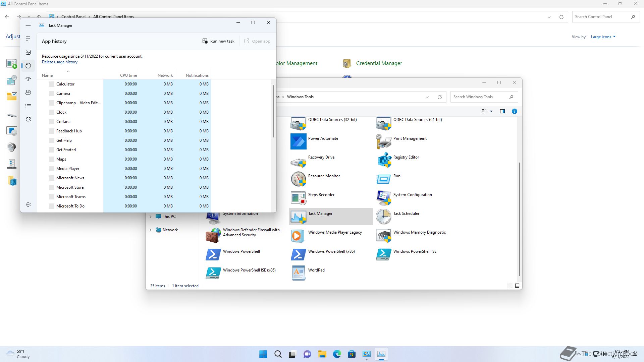Image resolution: width=644 pixels, height=362 pixels.
Task: Open Control Panel address history dropdown
Action: point(549,17)
